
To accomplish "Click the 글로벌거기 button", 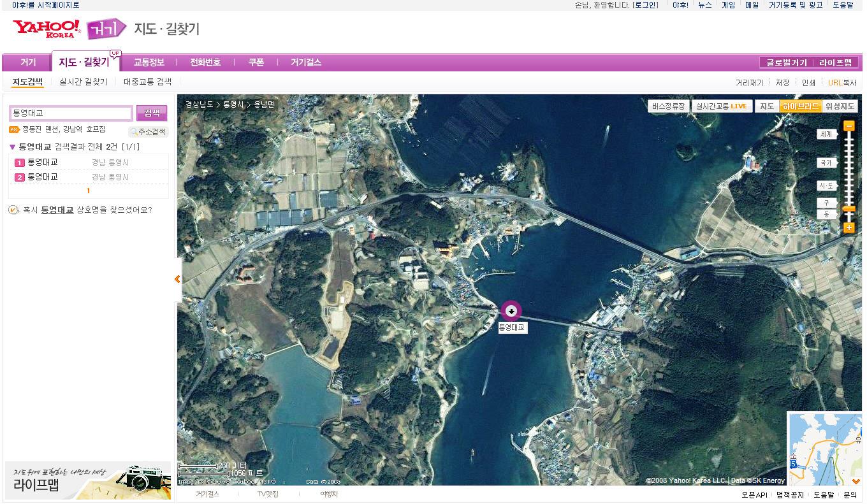I will (x=787, y=62).
